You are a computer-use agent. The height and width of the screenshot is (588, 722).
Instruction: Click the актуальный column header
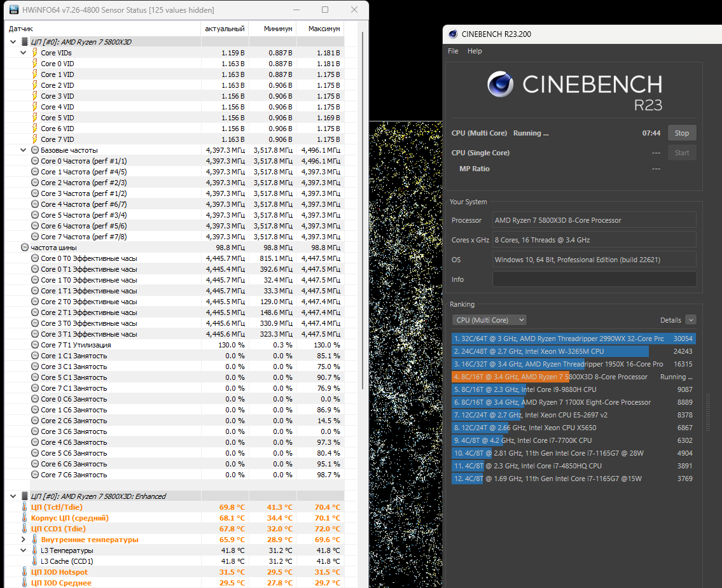(225, 29)
